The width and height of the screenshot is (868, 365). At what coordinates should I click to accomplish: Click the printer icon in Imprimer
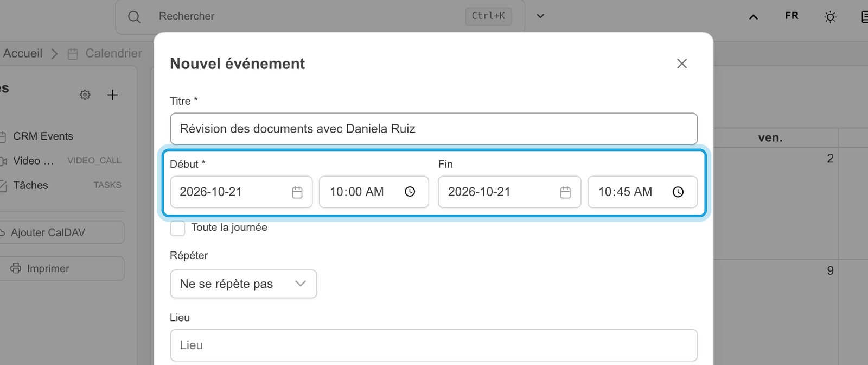click(16, 268)
